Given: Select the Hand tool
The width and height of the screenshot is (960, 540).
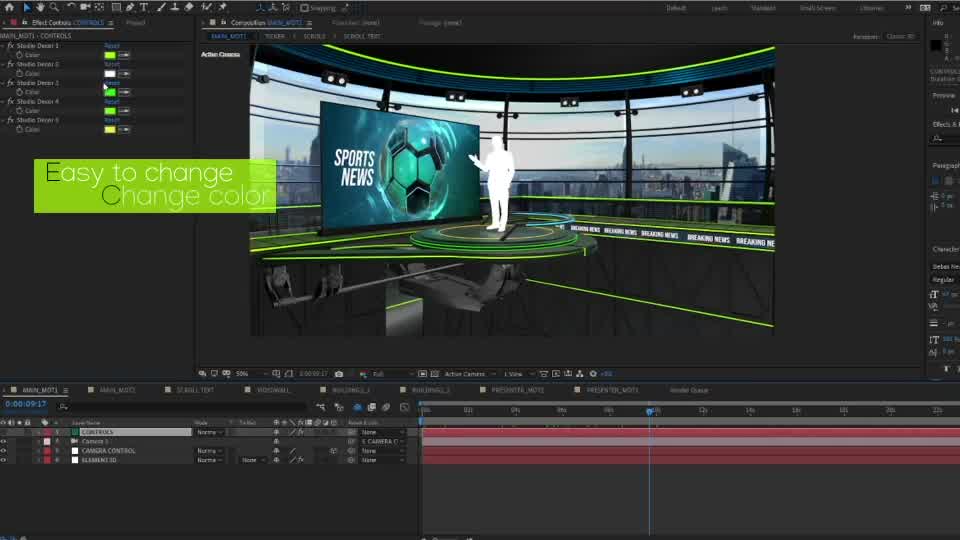Looking at the screenshot, I should point(40,7).
